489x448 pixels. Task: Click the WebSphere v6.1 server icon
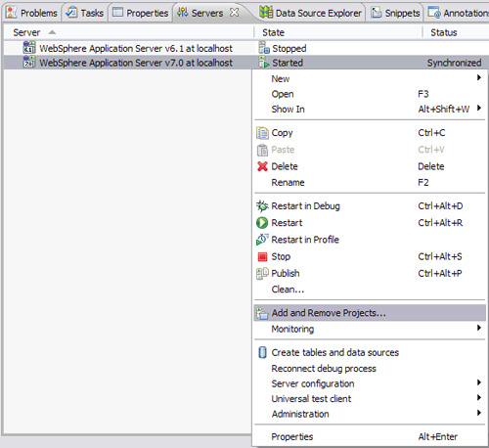click(29, 48)
